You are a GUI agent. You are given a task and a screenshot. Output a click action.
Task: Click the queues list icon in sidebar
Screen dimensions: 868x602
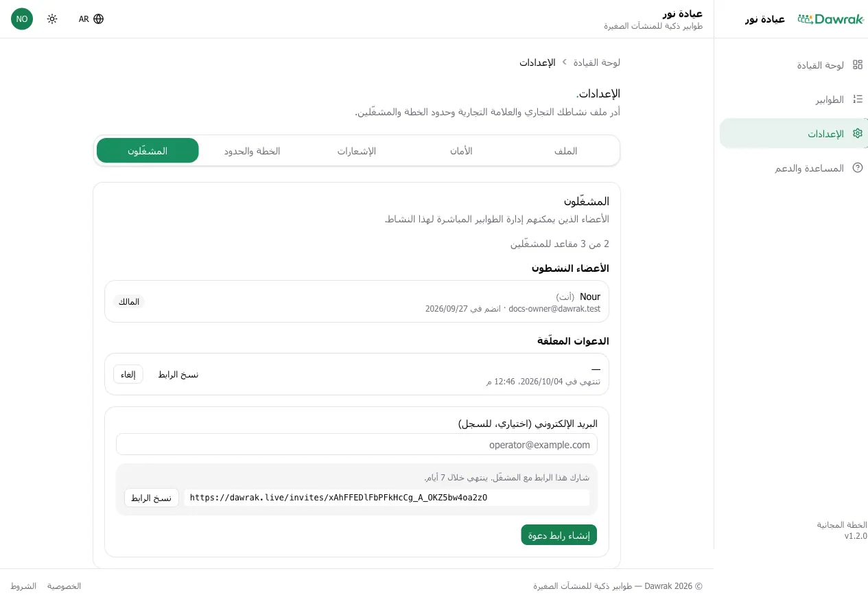point(857,99)
